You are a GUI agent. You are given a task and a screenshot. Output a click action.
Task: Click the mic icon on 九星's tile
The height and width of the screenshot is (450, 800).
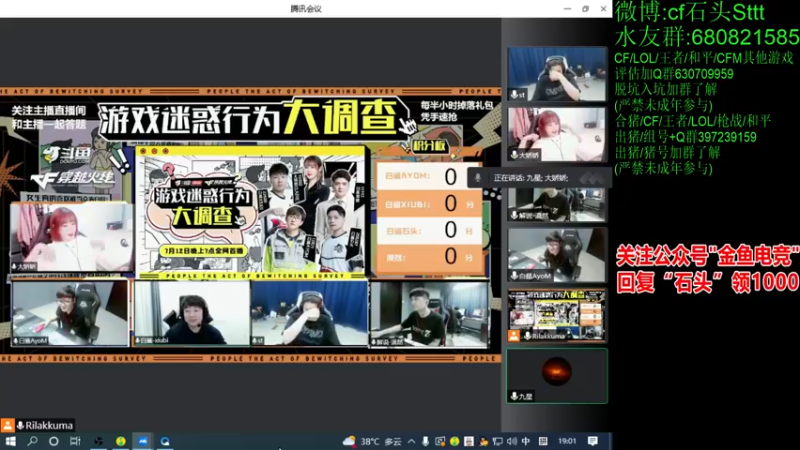coord(514,396)
